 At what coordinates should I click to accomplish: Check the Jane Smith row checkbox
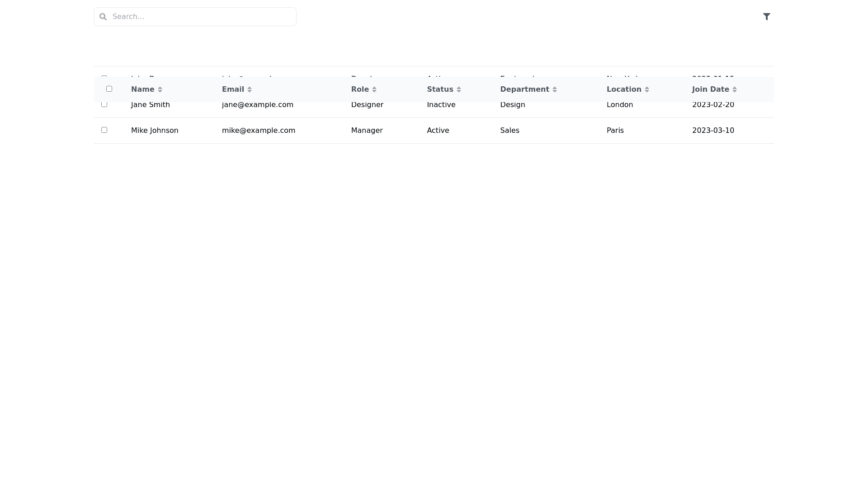point(104,105)
